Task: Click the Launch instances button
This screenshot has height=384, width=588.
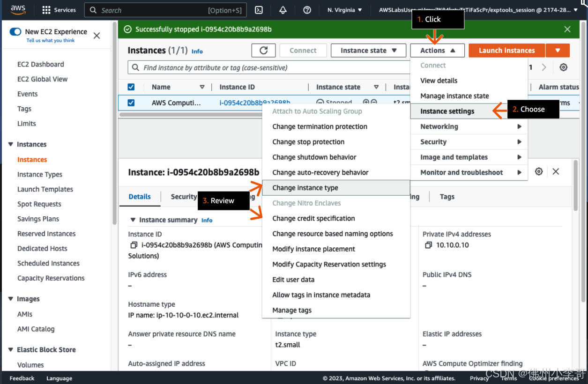Action: tap(506, 51)
